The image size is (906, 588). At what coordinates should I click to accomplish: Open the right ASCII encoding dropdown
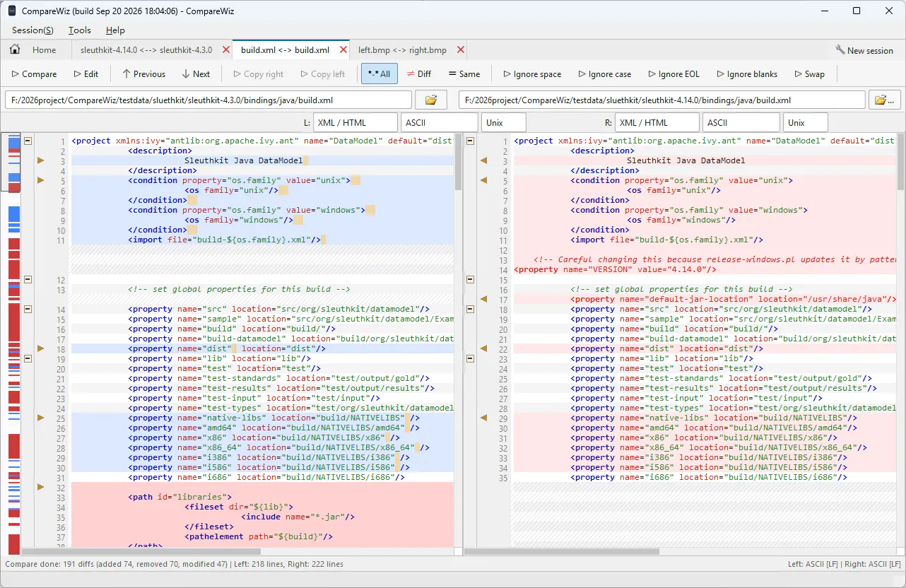(x=741, y=122)
